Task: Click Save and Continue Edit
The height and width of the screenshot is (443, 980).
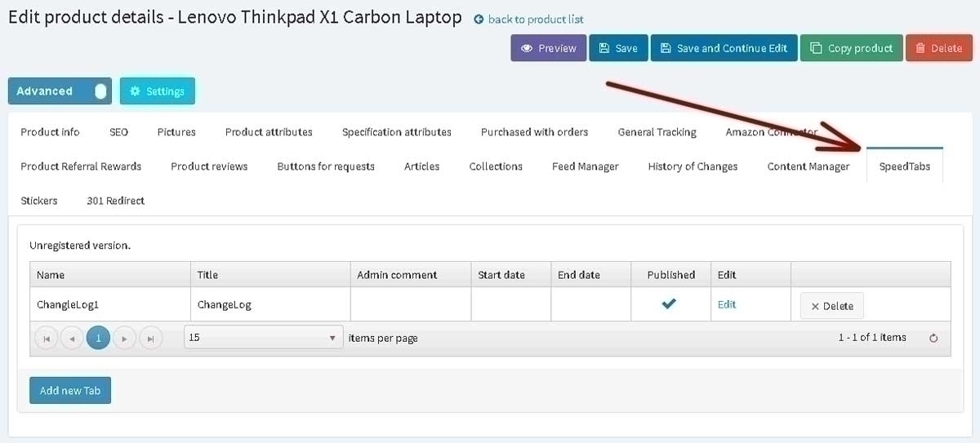Action: [x=724, y=48]
